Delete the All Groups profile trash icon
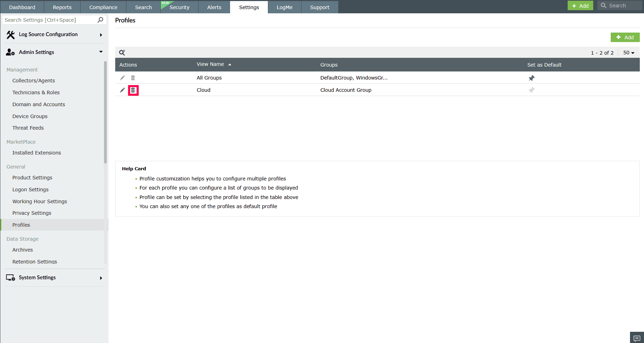This screenshot has width=644, height=343. pos(133,78)
